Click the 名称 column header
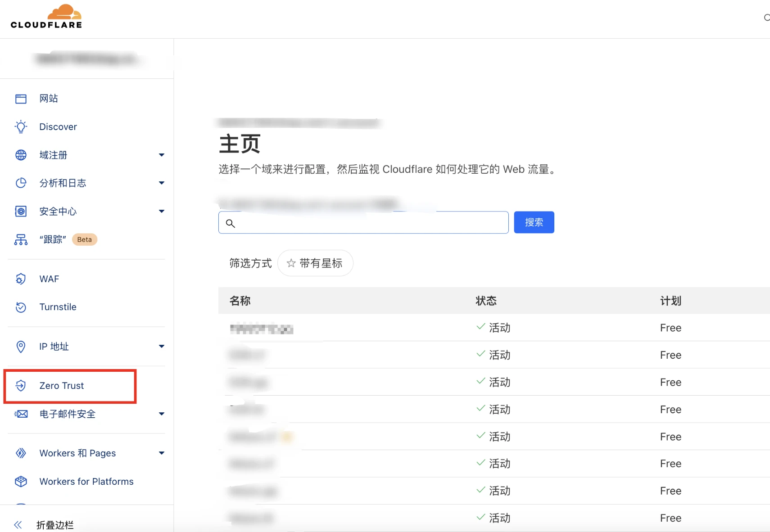 point(240,301)
